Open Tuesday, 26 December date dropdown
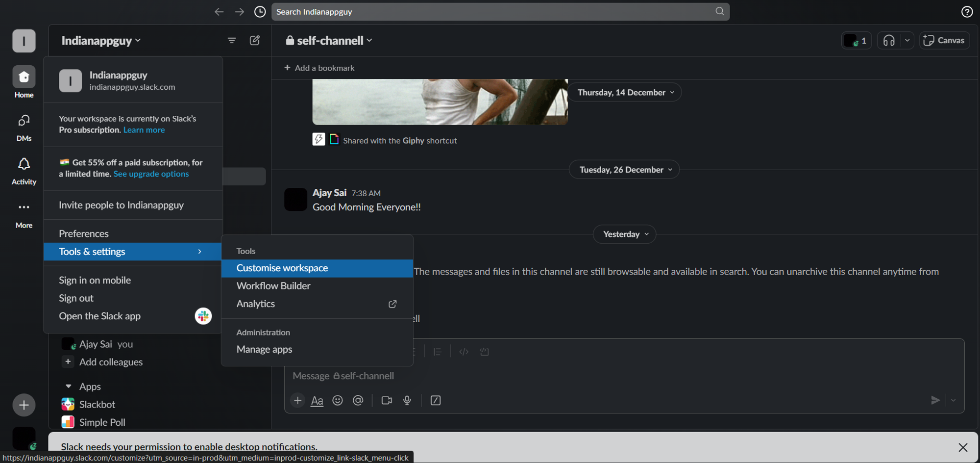The width and height of the screenshot is (980, 463). pos(624,170)
